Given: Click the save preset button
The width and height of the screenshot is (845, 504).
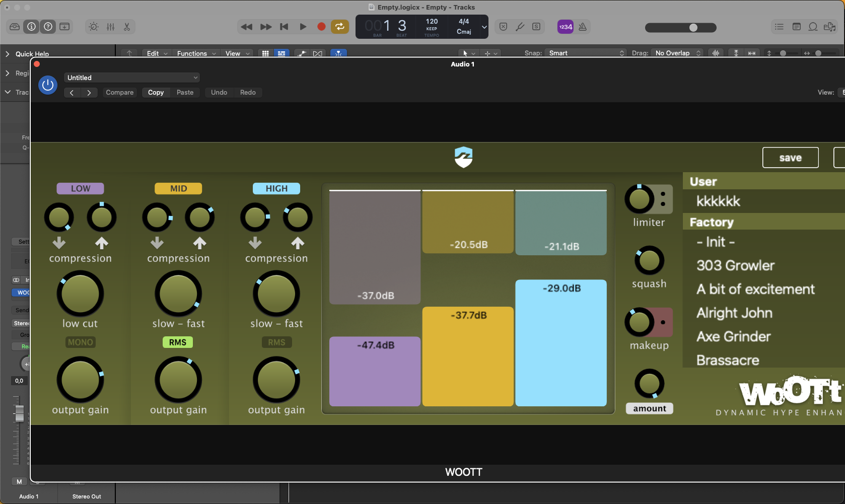Looking at the screenshot, I should pos(791,158).
